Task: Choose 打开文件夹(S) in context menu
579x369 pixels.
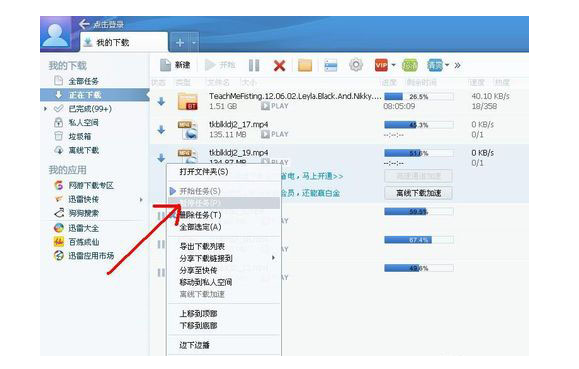Action: pos(223,172)
